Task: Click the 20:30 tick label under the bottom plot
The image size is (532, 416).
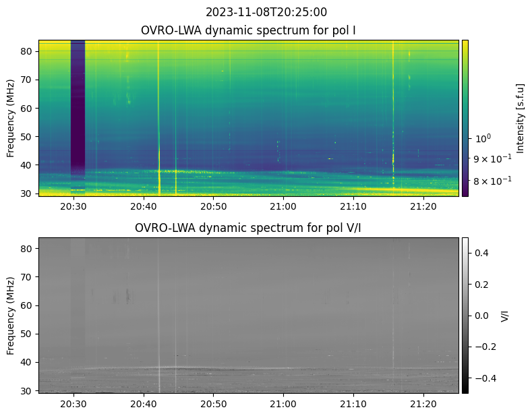Action: (x=73, y=404)
